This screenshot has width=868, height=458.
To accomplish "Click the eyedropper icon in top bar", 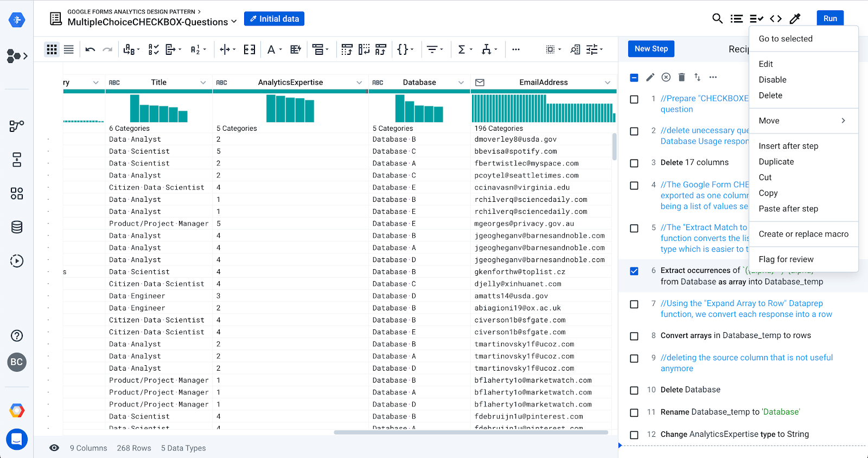I will click(795, 18).
